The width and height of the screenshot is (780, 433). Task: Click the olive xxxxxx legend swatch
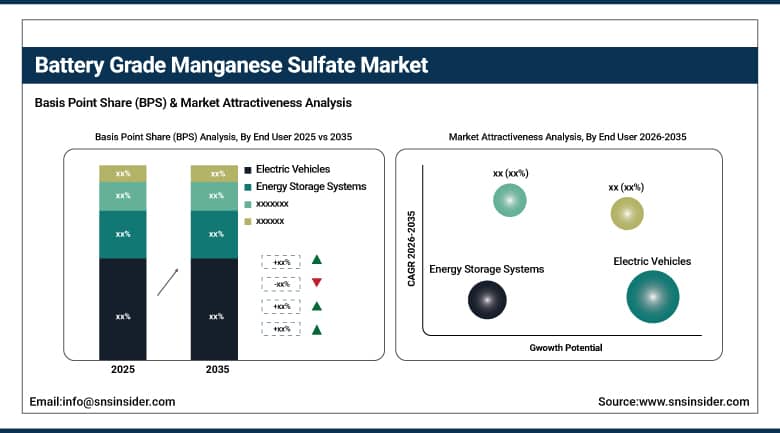248,221
